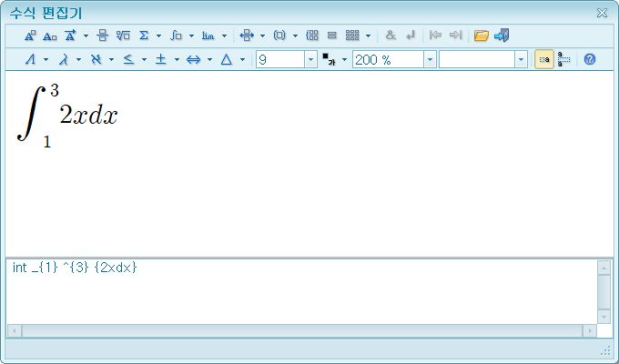This screenshot has height=364, width=619.
Task: Click the lim limit icon
Action: (208, 35)
